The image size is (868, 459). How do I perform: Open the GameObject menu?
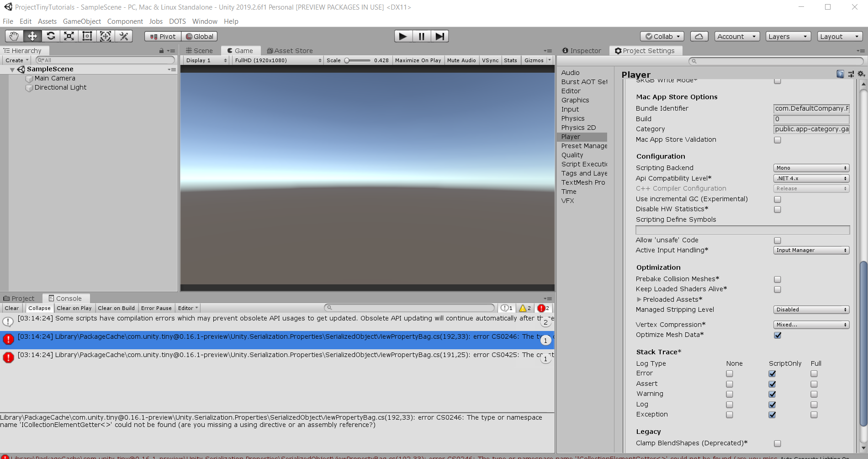[x=82, y=21]
